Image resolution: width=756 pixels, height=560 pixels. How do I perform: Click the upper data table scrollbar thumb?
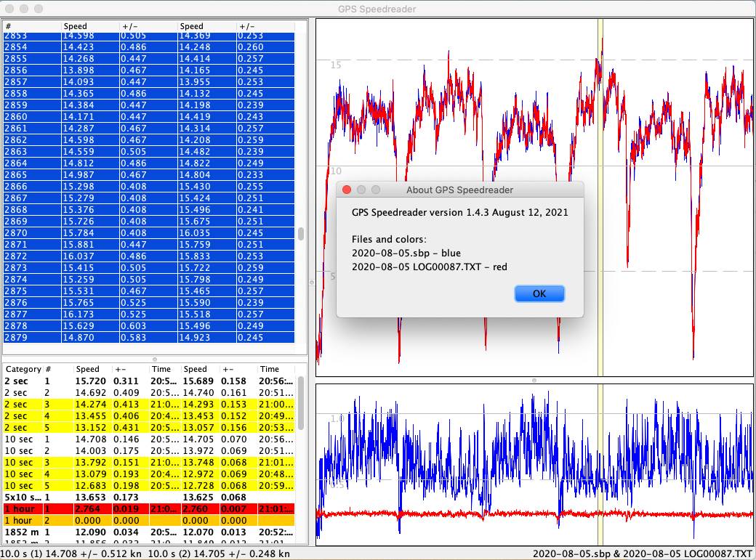pyautogui.click(x=301, y=234)
